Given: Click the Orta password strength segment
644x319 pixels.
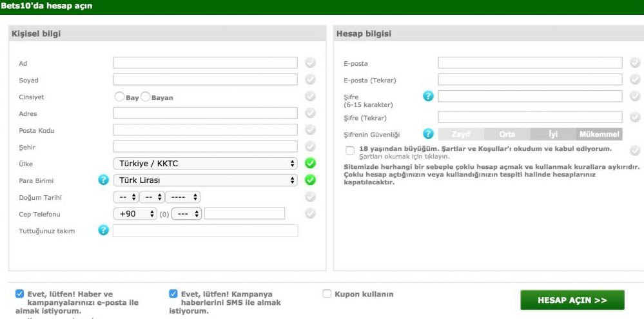Looking at the screenshot, I should click(507, 134).
